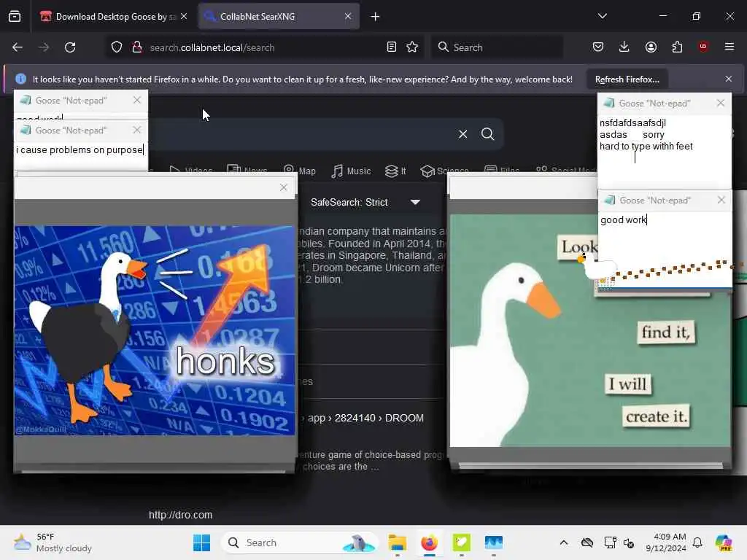The width and height of the screenshot is (747, 560).
Task: Open the Music search category
Action: pos(351,171)
